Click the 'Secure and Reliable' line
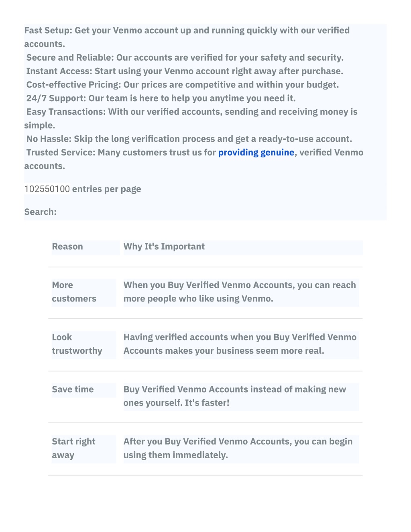This screenshot has height=532, width=411. pos(185,58)
